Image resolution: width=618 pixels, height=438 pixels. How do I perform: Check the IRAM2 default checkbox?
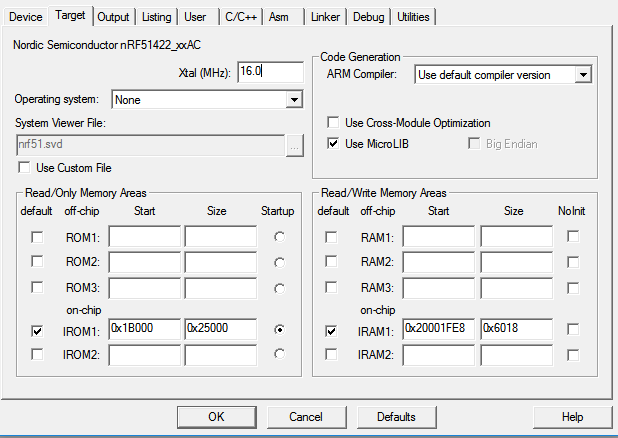[331, 354]
